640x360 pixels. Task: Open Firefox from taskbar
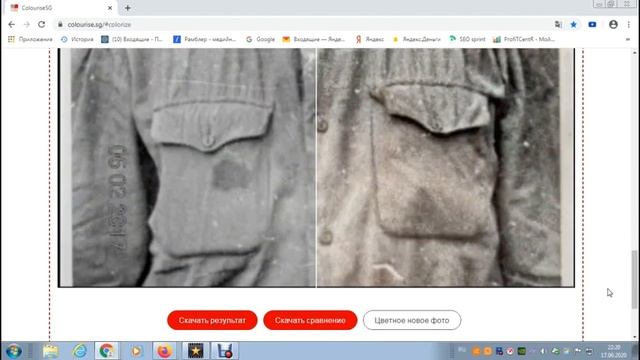(x=164, y=351)
